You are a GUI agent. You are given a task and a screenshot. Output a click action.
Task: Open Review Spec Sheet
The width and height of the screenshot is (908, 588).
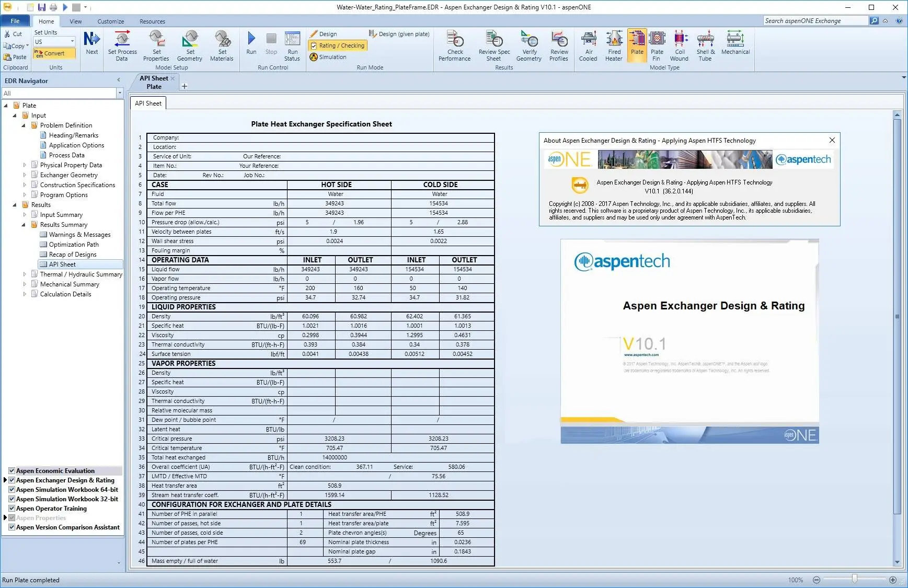pyautogui.click(x=494, y=46)
